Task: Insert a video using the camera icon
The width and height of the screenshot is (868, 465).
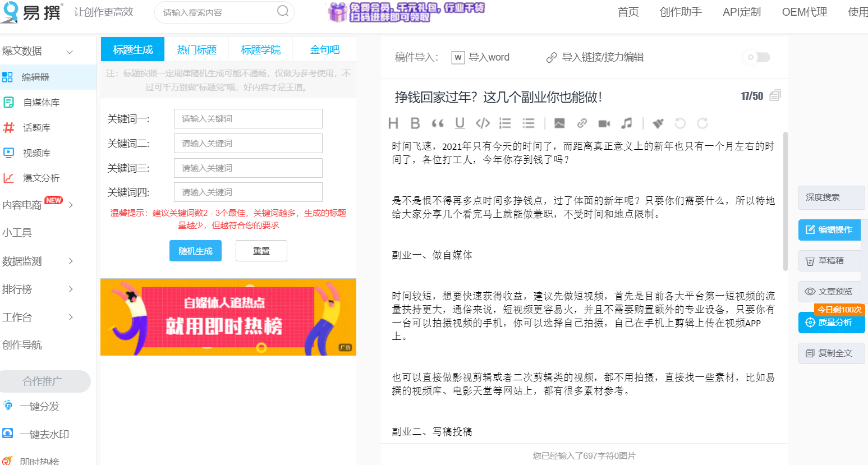Action: pos(604,123)
